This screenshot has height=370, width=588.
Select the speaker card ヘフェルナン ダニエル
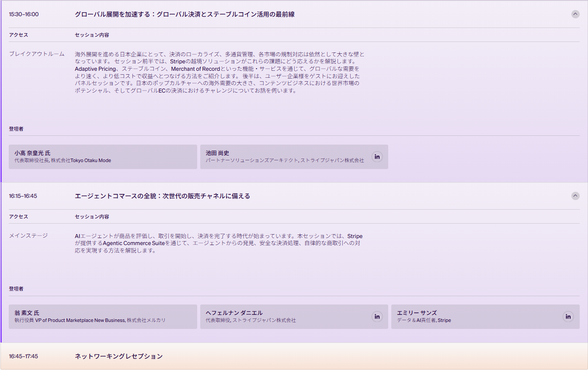[294, 317]
